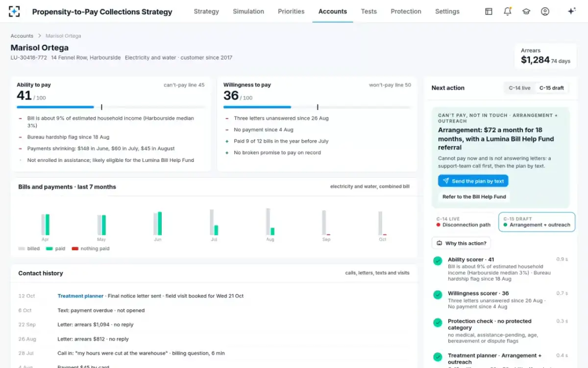Select the 'Text: payment overdue · not opened' entry
The width and height of the screenshot is (588, 368).
(101, 310)
